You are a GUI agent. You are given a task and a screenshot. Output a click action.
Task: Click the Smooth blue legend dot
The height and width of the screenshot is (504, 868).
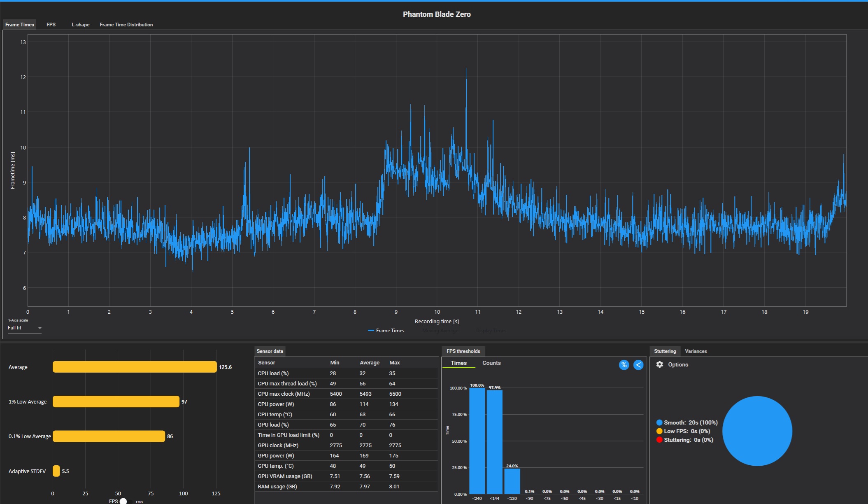(x=659, y=422)
